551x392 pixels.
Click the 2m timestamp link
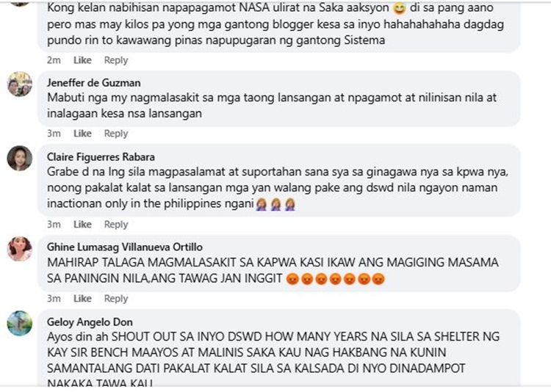coord(54,60)
